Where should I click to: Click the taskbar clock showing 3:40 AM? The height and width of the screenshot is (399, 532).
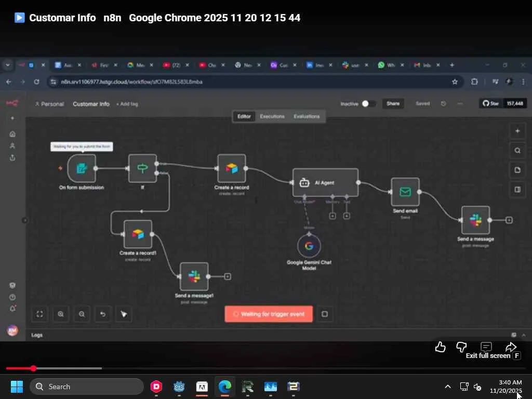tap(507, 387)
